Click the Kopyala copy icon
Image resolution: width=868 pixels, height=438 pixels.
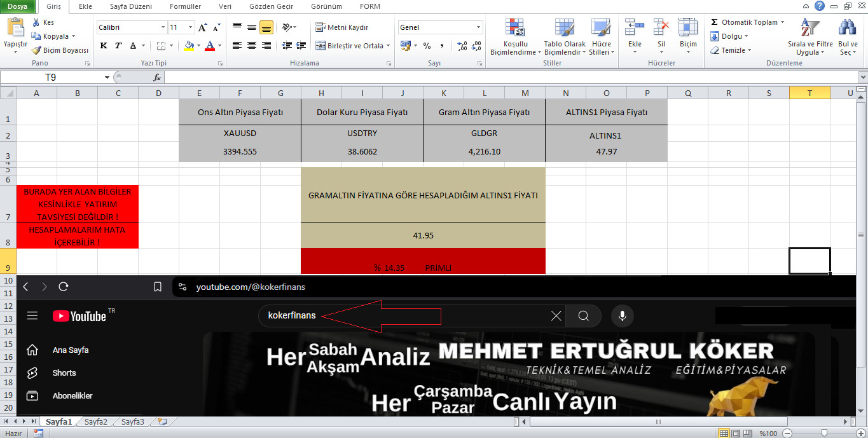point(36,36)
